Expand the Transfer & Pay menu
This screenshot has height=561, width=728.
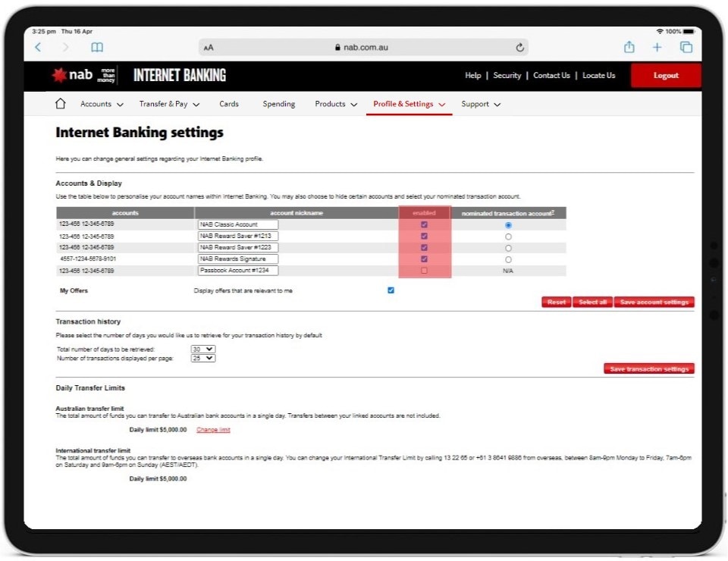[x=169, y=104]
